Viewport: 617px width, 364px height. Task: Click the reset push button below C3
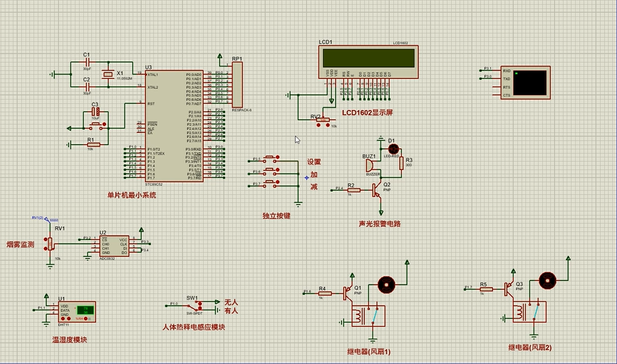95,126
